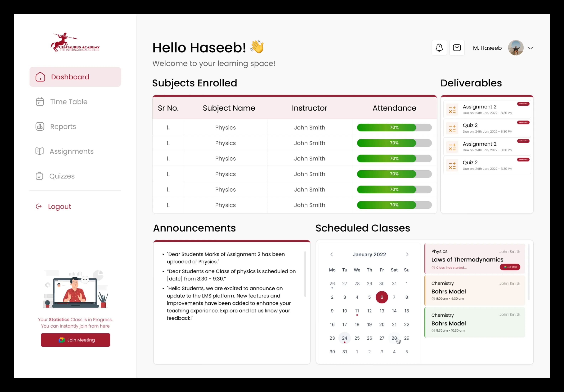Open the Assignments menu item
Viewport: 564px width, 392px height.
[x=72, y=151]
